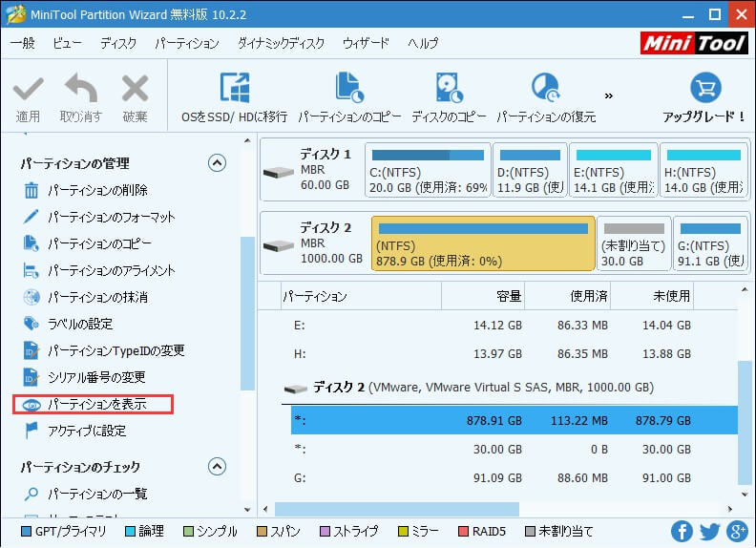Select the E: row in partition list
756x548 pixels.
coord(514,326)
